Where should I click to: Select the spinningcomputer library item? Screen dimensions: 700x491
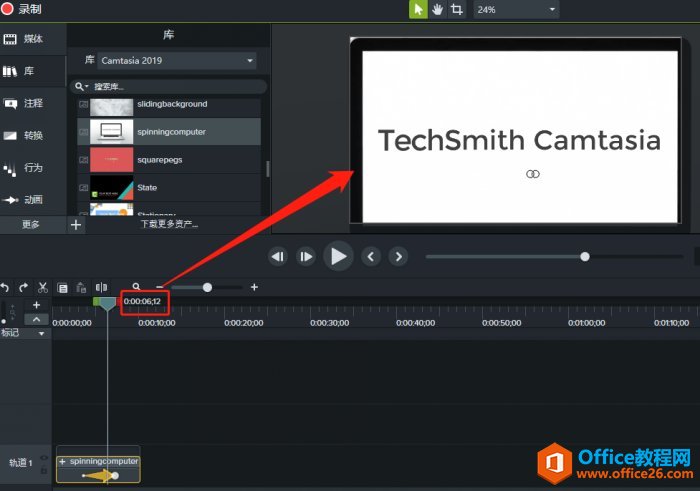(169, 132)
